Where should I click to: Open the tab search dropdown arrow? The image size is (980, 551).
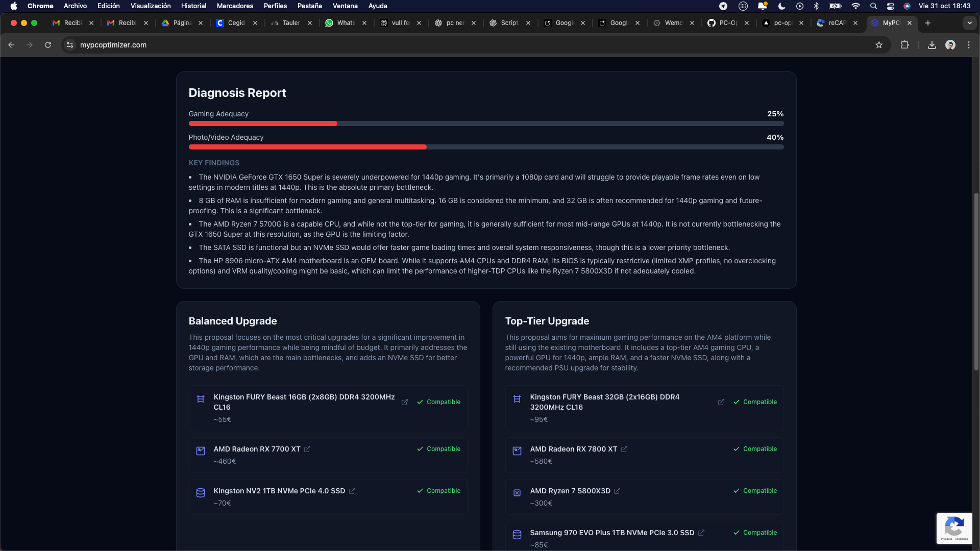point(969,23)
